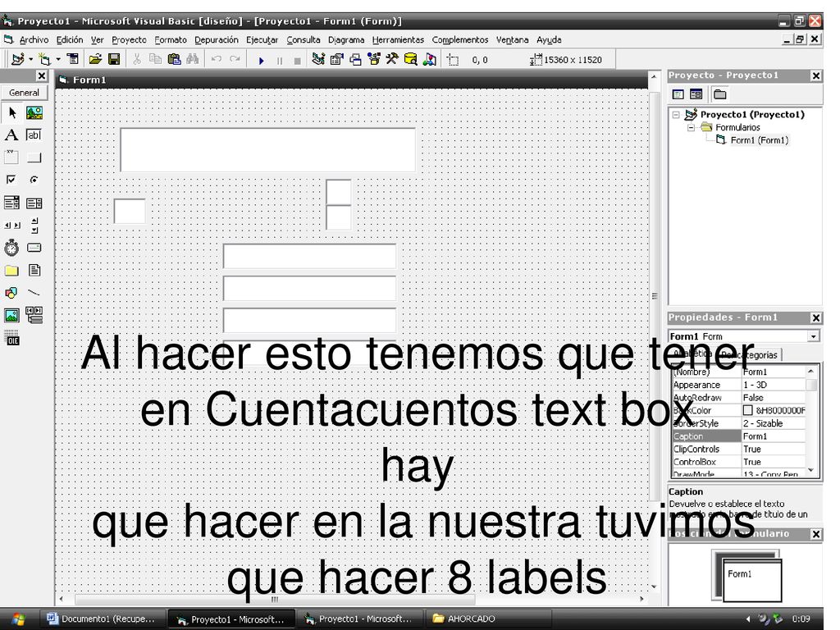Open the Add Project dropdown arrow
The image size is (840, 630).
[x=30, y=59]
